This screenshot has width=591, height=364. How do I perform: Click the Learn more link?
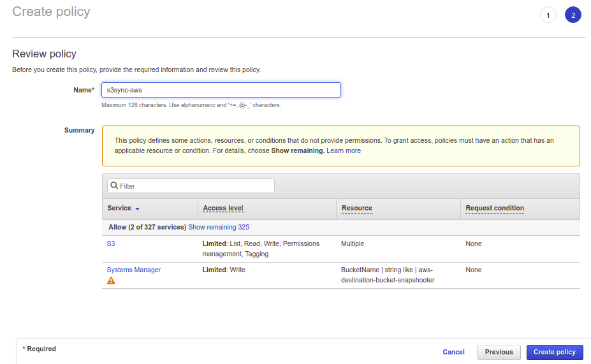tap(344, 150)
